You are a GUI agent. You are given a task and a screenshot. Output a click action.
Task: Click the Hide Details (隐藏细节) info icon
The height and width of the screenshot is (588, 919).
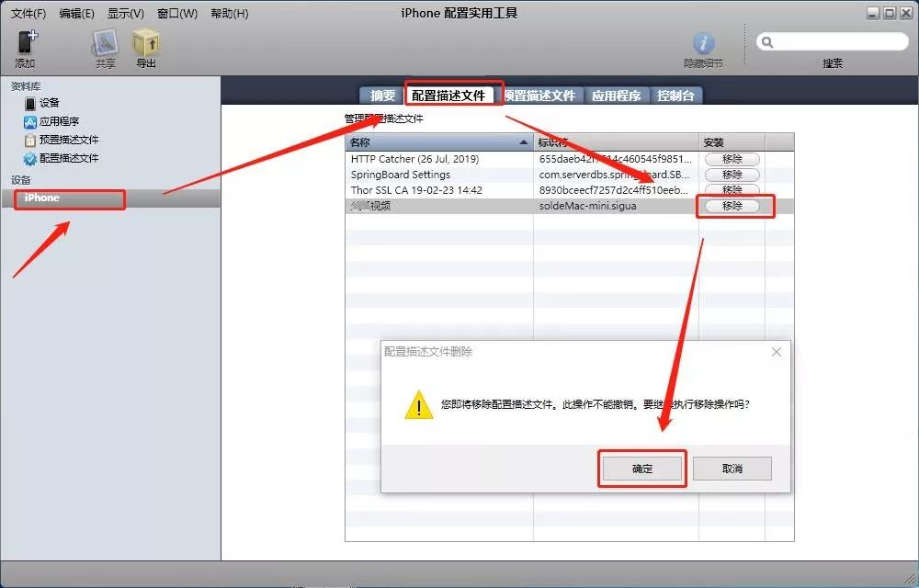(x=703, y=43)
